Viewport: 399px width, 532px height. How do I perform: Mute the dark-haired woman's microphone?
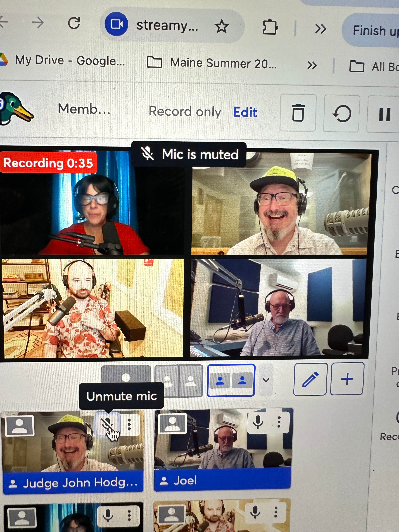[x=108, y=515]
